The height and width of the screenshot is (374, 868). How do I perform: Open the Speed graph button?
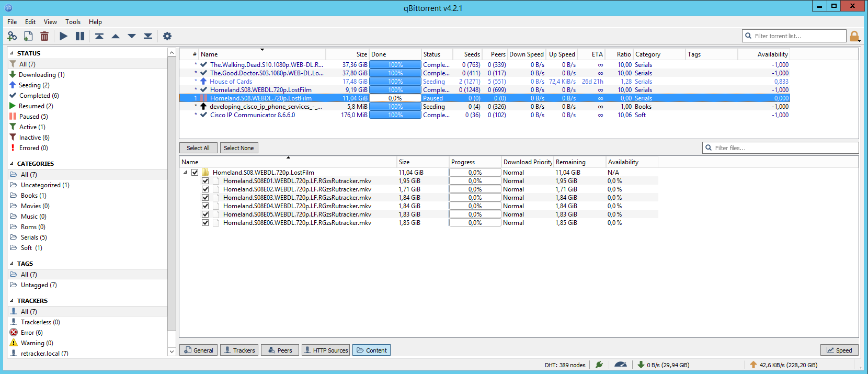pyautogui.click(x=839, y=350)
